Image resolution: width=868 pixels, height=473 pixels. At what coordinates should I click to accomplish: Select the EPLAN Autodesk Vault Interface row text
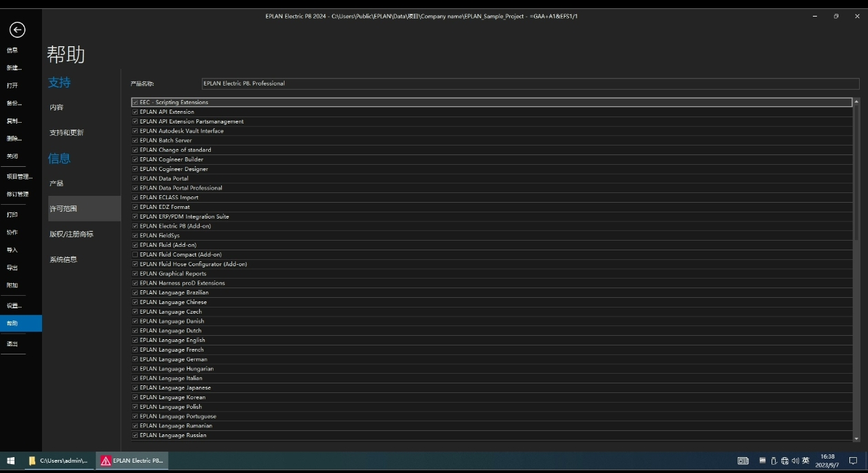(x=181, y=131)
